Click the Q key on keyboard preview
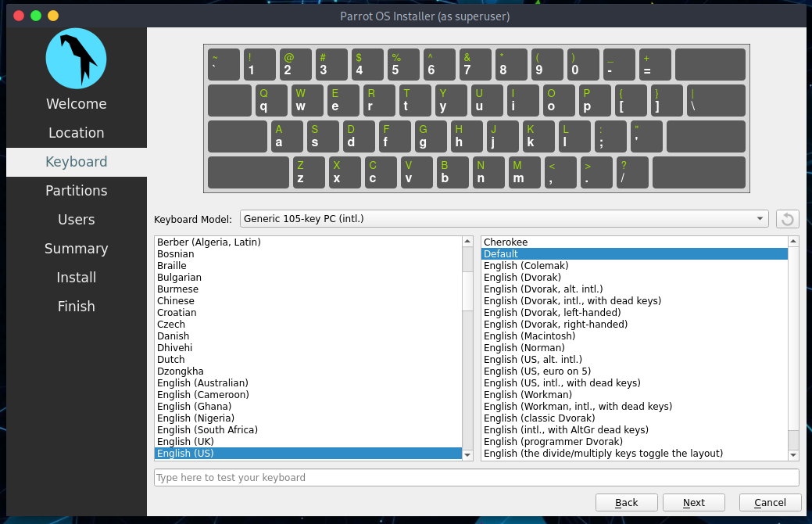 [x=271, y=101]
